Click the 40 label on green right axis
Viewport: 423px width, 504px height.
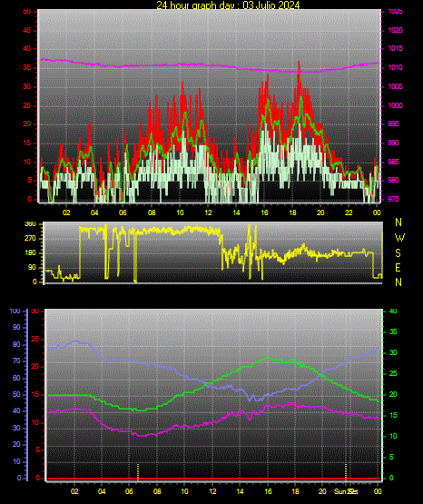pos(393,311)
